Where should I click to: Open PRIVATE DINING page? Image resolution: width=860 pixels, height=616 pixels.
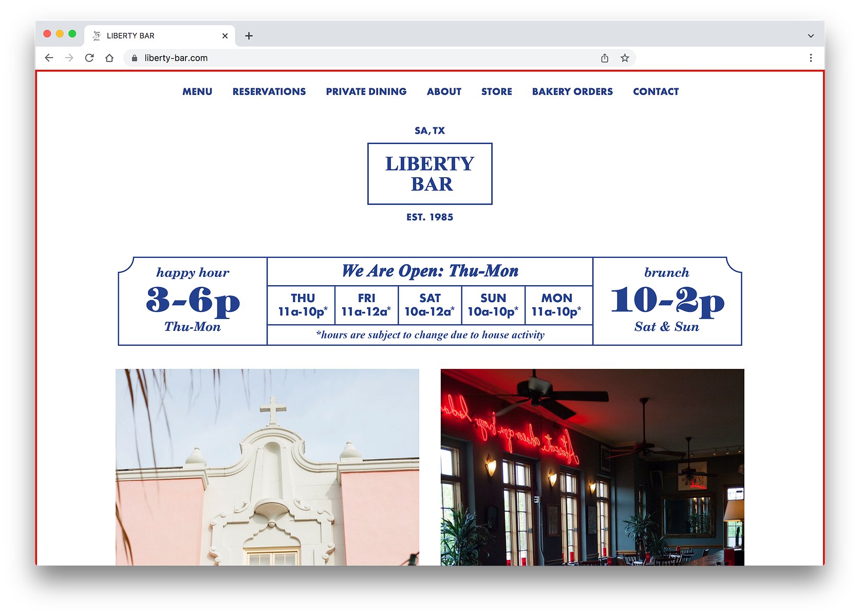[366, 91]
